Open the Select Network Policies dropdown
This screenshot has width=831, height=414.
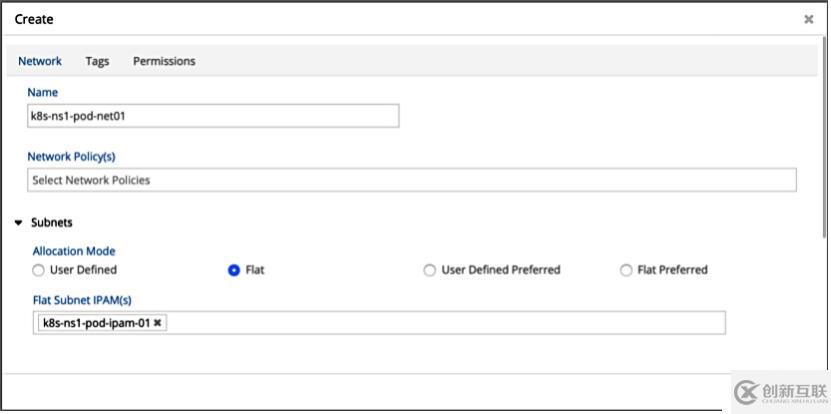coord(412,180)
